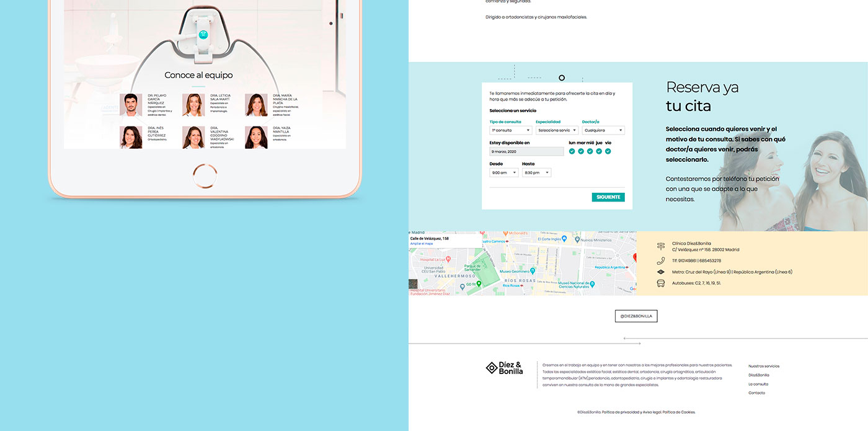Click the Metro diamond icon

661,272
